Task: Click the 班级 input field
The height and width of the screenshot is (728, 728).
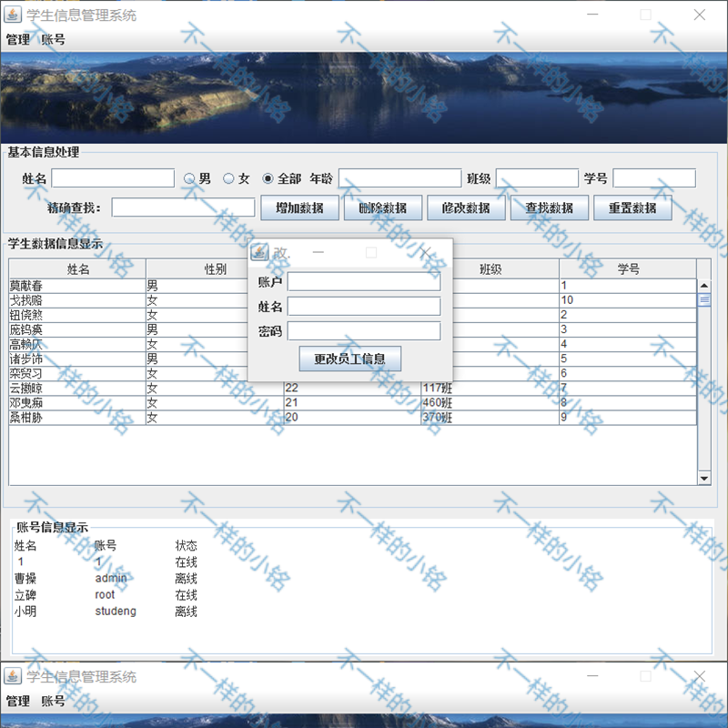Action: coord(537,178)
